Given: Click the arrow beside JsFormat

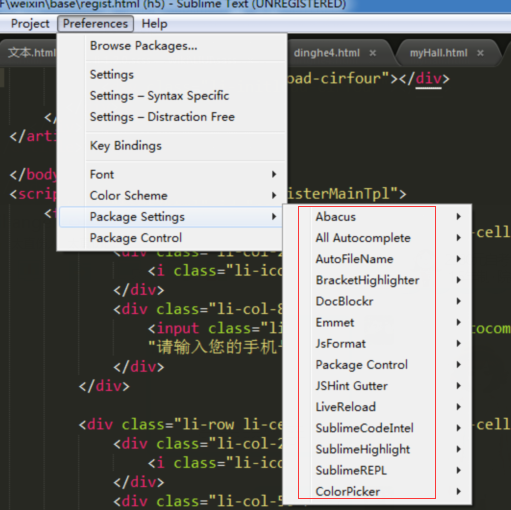Looking at the screenshot, I should pyautogui.click(x=459, y=344).
